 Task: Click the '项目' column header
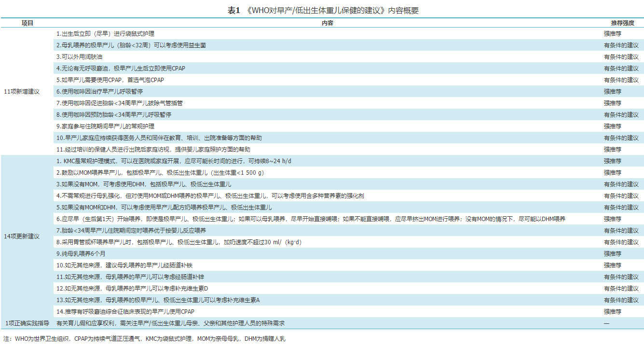[x=27, y=23]
